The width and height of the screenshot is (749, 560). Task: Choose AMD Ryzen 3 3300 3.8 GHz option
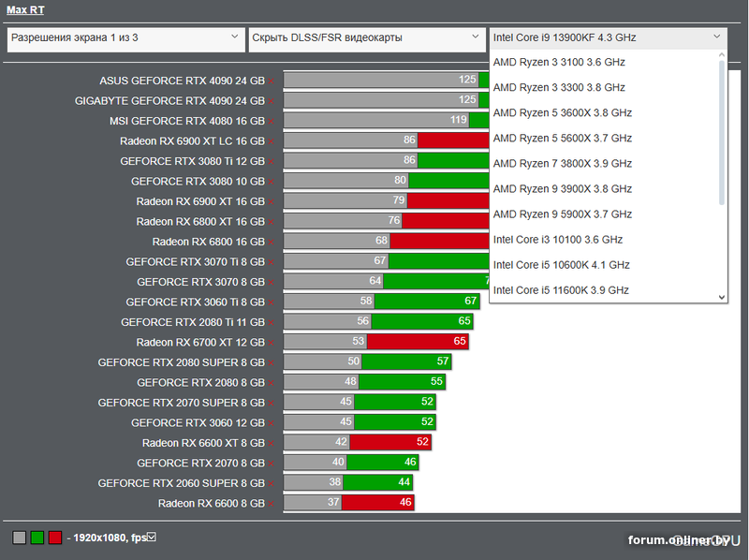click(604, 87)
